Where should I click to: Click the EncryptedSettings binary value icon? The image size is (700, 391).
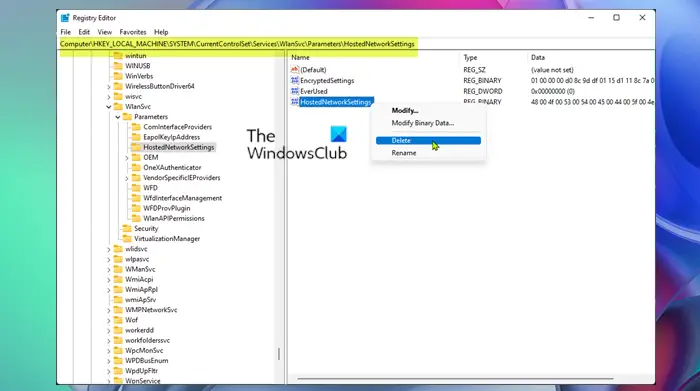pos(295,80)
